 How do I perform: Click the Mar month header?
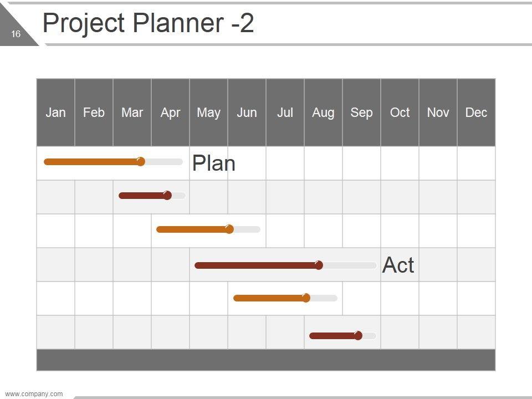tap(132, 112)
